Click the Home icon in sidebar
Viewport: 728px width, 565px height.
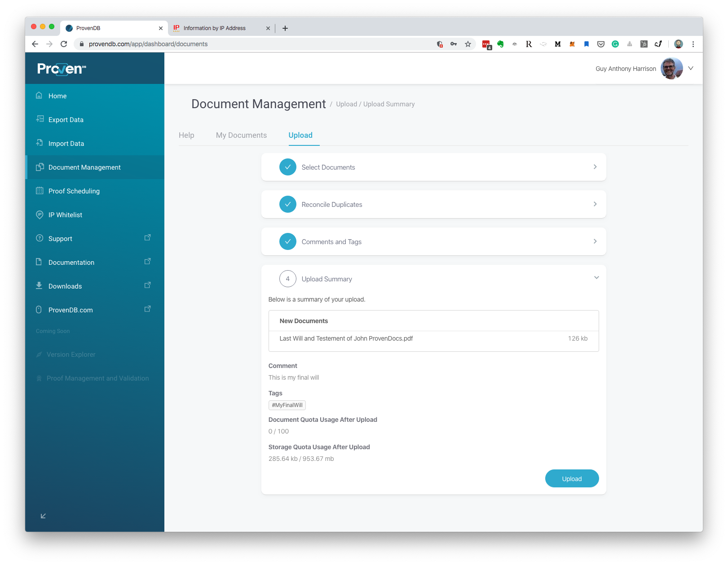tap(39, 96)
